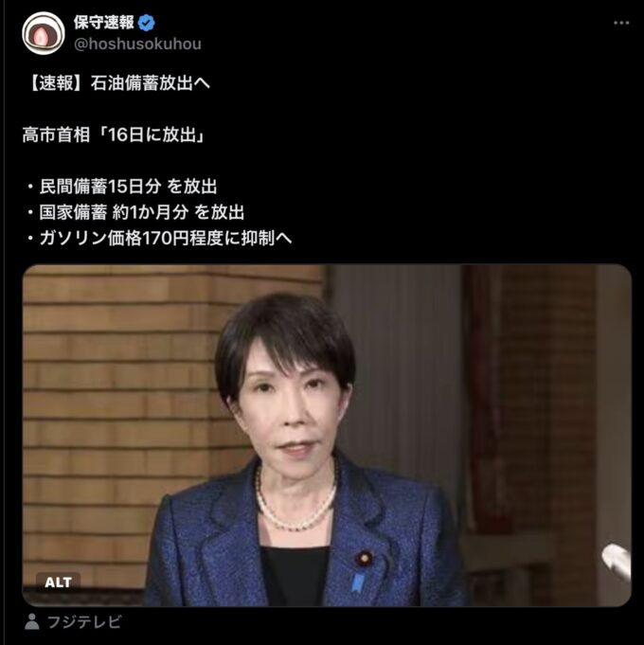This screenshot has height=645, width=644.
Task: Click the 高市首相「16日に放出」line
Action: click(x=114, y=134)
